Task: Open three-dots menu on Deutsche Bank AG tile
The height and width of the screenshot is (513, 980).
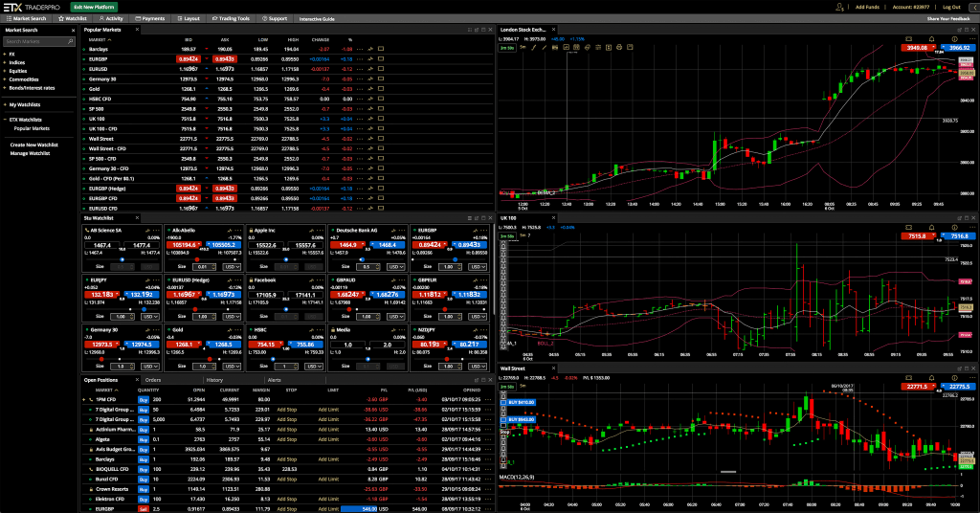Action: 402,230
